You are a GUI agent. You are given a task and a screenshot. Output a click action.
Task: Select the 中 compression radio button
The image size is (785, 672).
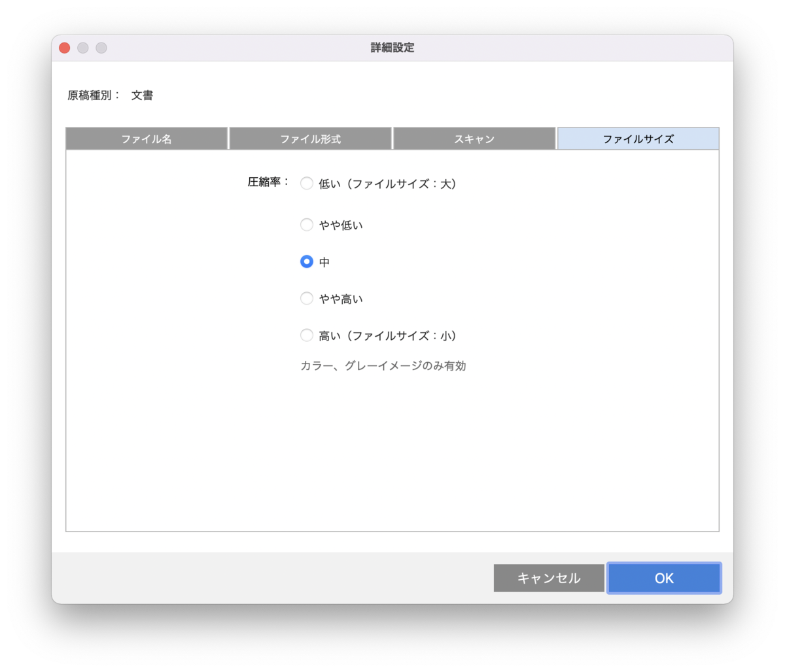(307, 261)
